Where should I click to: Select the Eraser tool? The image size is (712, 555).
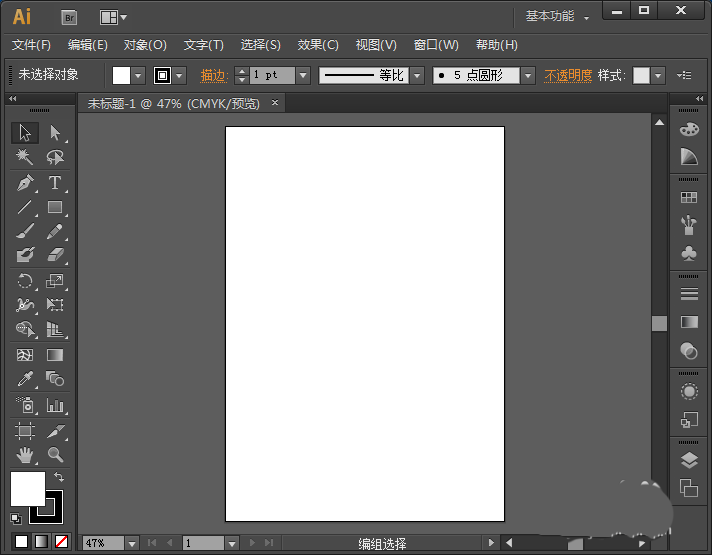[x=55, y=255]
